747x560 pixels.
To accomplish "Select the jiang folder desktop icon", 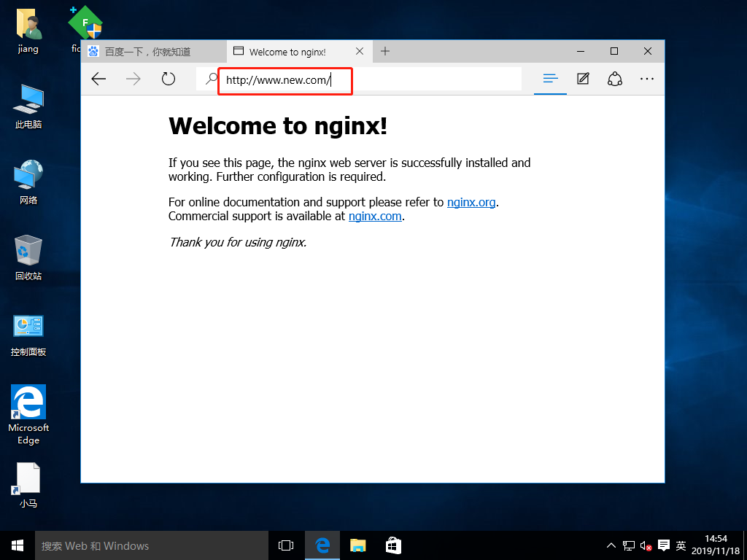I will point(28,31).
